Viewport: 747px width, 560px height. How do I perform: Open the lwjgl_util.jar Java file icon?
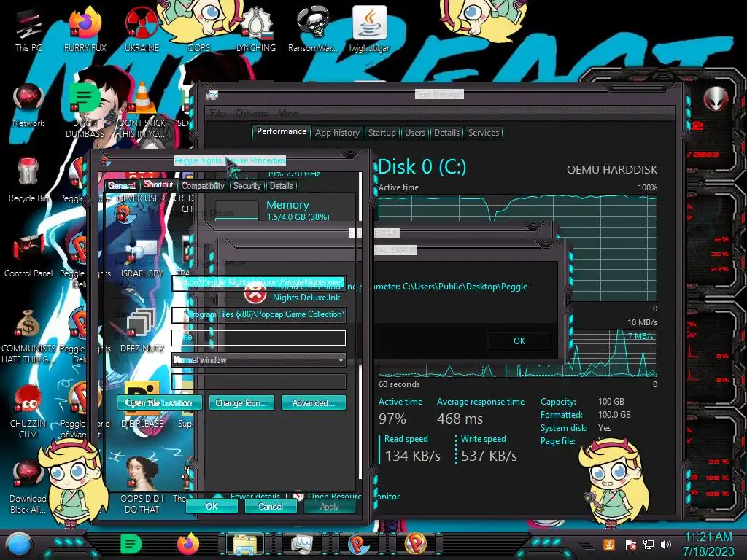coord(369,29)
